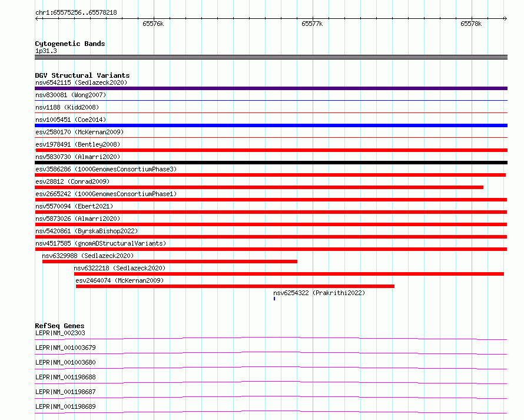Click the red bar under nsv6329988
This screenshot has height=420, width=524.
click(170, 262)
